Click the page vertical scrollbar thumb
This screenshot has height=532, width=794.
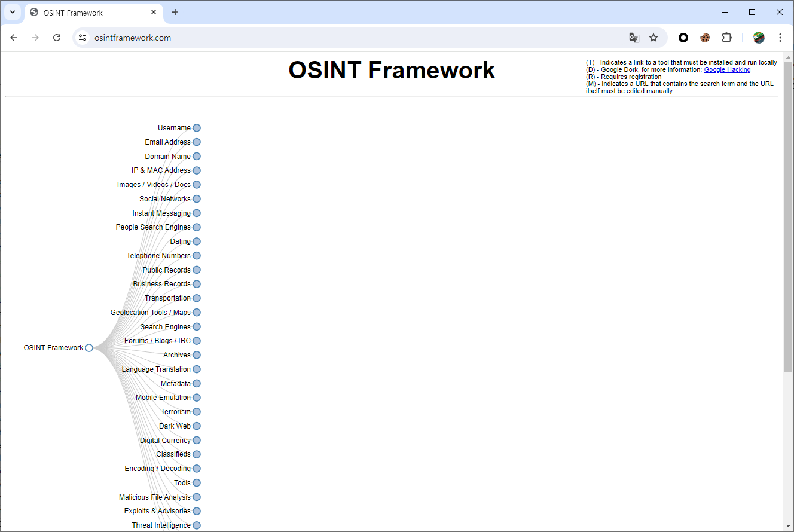[x=788, y=216]
